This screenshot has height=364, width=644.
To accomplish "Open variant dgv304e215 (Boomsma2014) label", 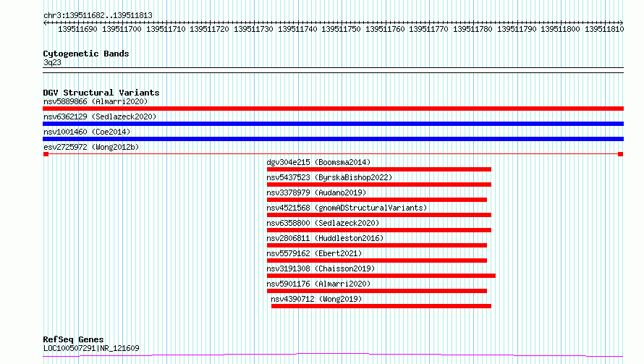I will coord(318,162).
